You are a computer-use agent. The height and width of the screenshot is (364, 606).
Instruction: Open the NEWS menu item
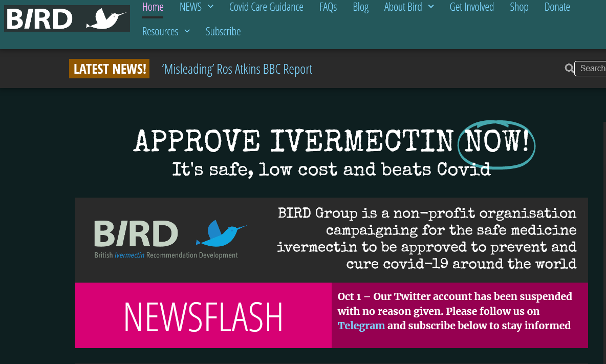pyautogui.click(x=190, y=7)
